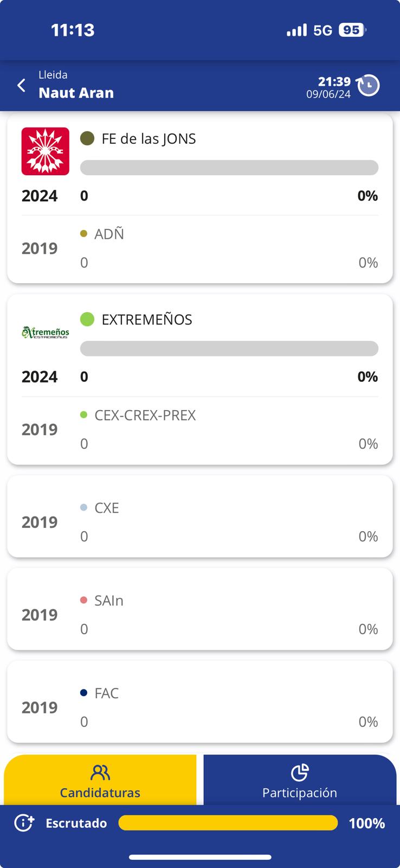Tap the back arrow in header
400x868 pixels.
click(22, 86)
